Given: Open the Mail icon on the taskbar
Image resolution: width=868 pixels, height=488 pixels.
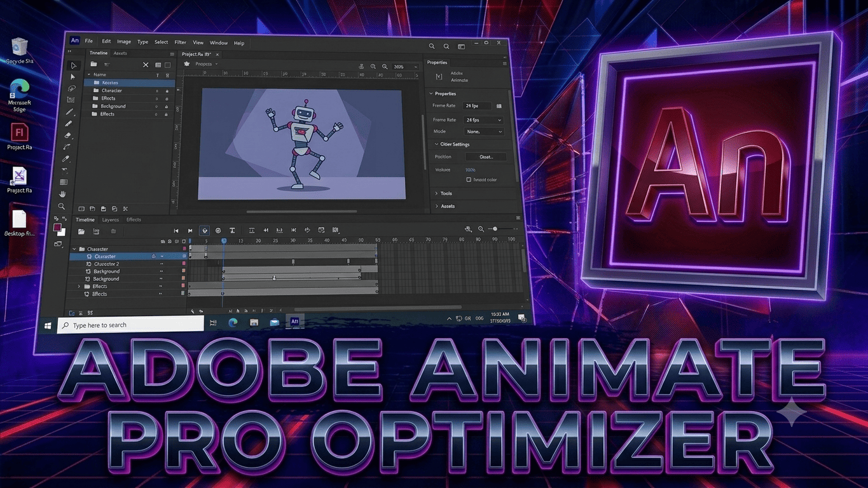Looking at the screenshot, I should point(274,323).
